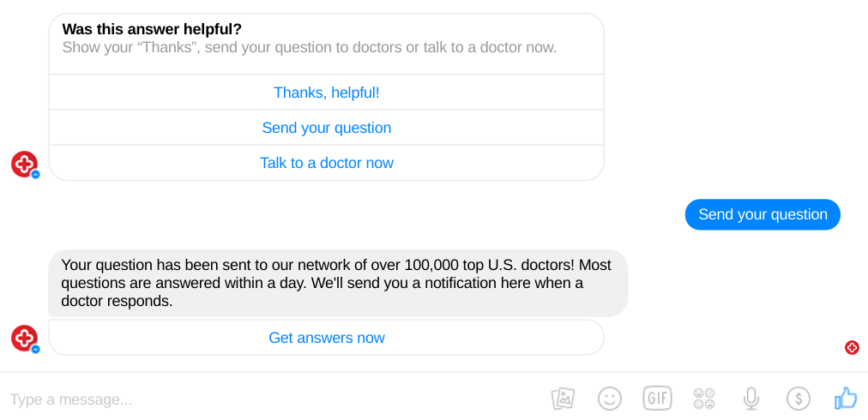Open the emoji smiley picker
868x420 pixels.
(610, 399)
